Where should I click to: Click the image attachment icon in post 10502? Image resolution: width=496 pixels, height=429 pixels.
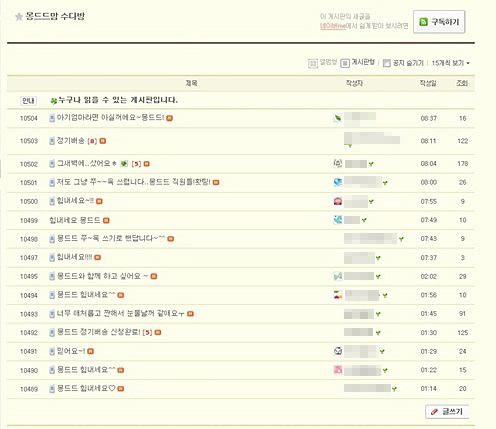[x=124, y=163]
